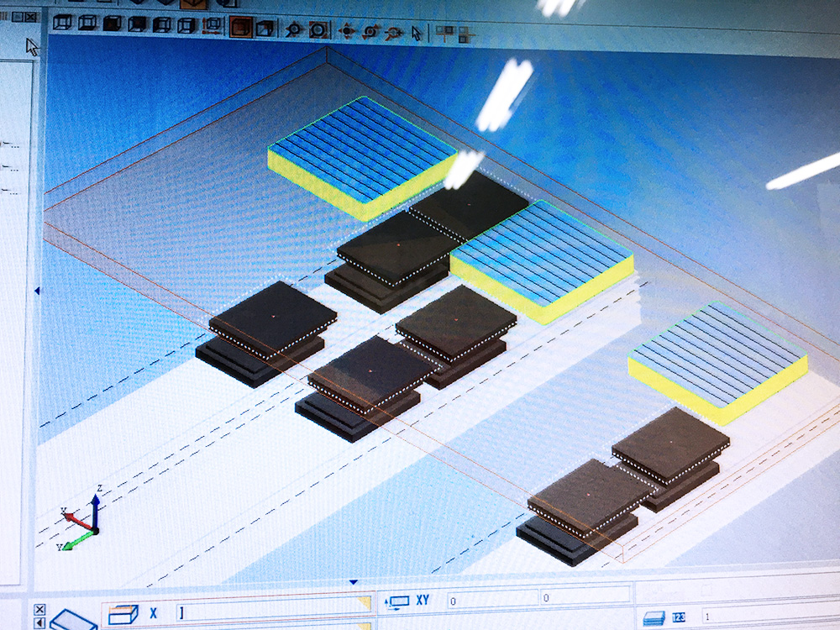
Task: Choose the third dark cube view icon
Action: coord(113,23)
